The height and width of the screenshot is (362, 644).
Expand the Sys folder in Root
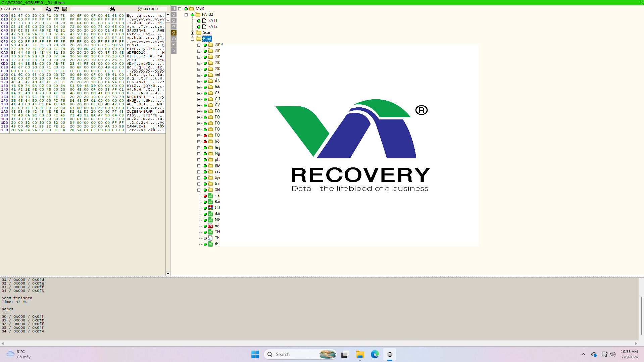pyautogui.click(x=199, y=178)
